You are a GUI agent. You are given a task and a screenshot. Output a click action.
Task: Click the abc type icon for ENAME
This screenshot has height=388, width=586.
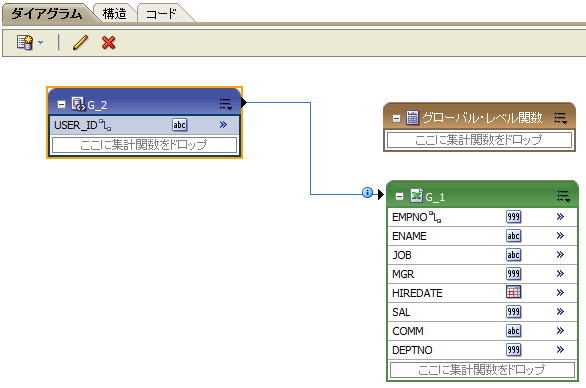point(513,236)
